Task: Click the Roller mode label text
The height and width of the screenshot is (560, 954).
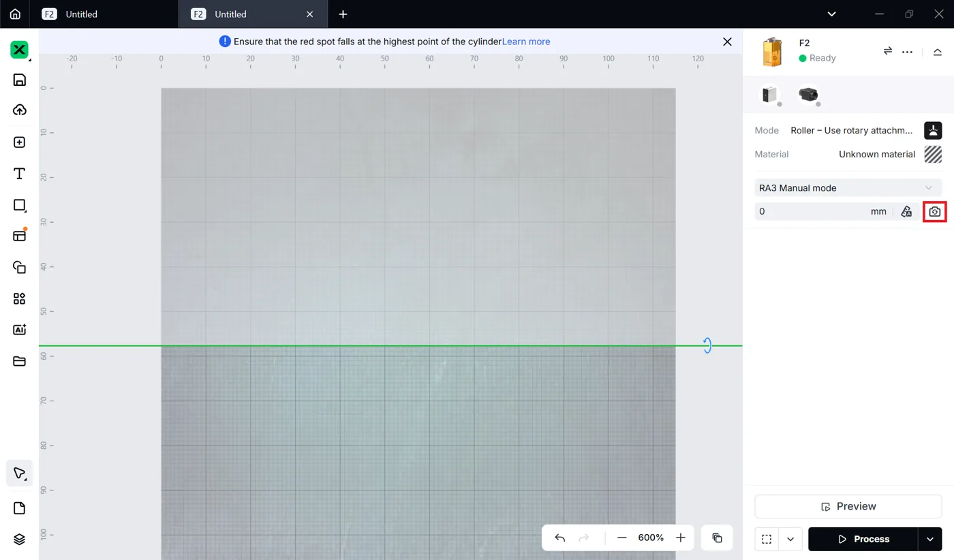Action: (852, 130)
